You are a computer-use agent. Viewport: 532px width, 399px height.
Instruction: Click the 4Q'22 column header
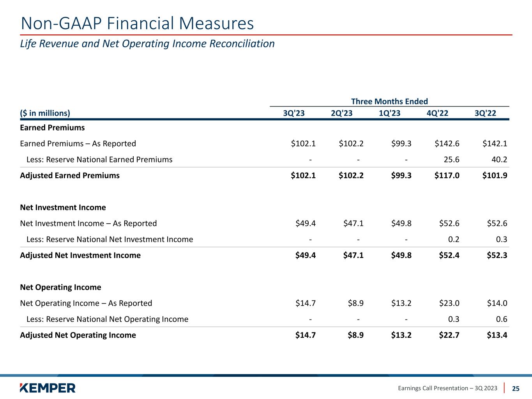437,113
